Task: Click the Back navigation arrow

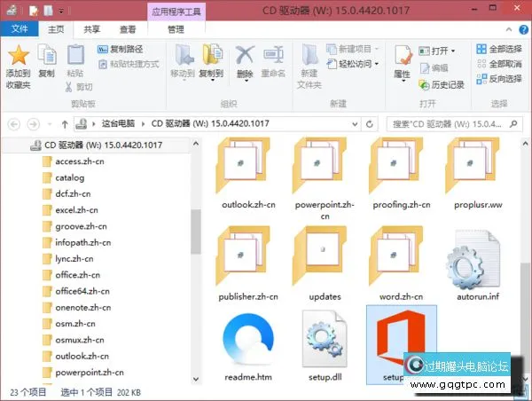Action: point(14,124)
